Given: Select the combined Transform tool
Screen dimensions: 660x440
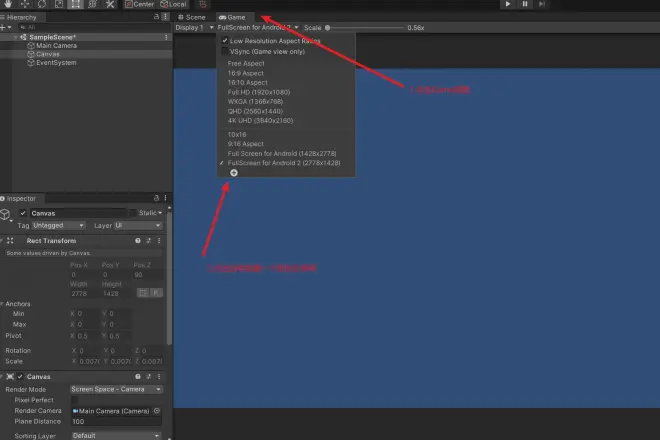Looking at the screenshot, I should pyautogui.click(x=93, y=4).
